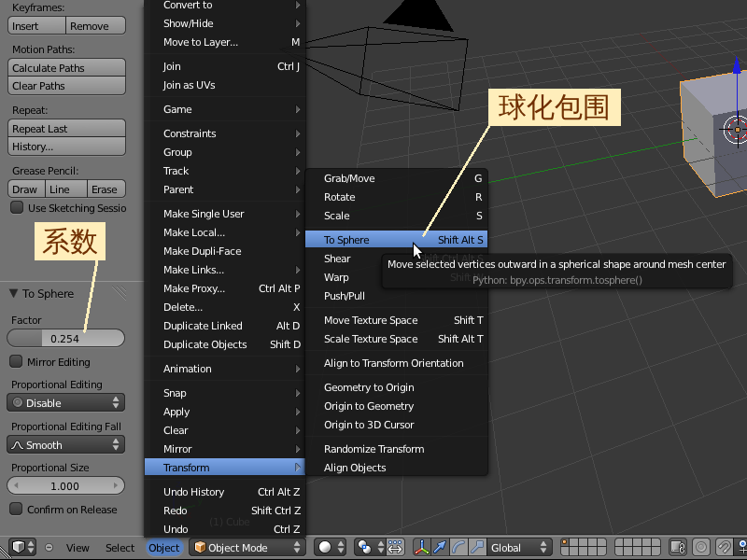The height and width of the screenshot is (560, 747).
Task: Click the lock camera to layers icon
Action: pos(678,547)
